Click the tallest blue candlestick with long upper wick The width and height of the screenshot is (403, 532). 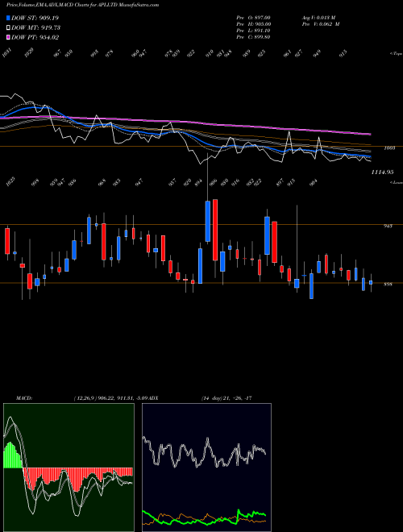coord(208,221)
